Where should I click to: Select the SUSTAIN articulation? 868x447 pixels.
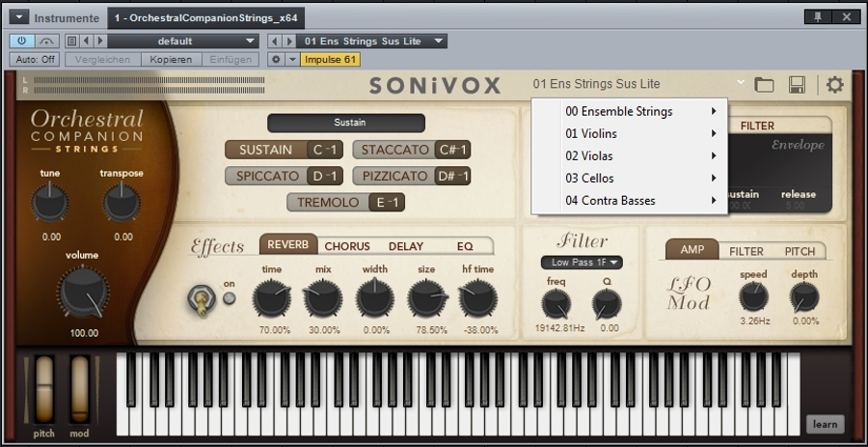tap(284, 150)
